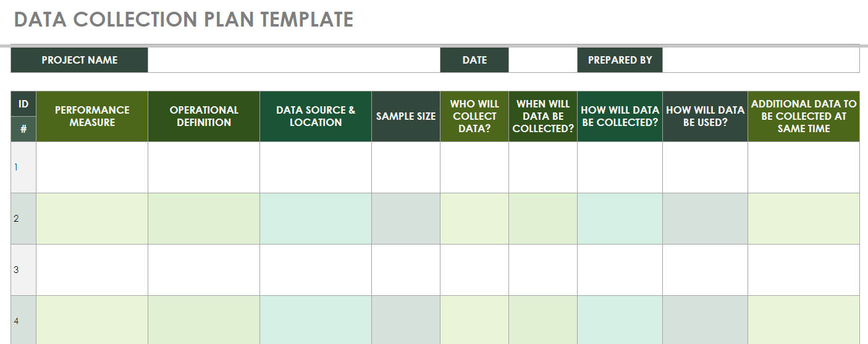This screenshot has height=344, width=868.
Task: Click row 1 Performance Measure cell
Action: click(92, 167)
